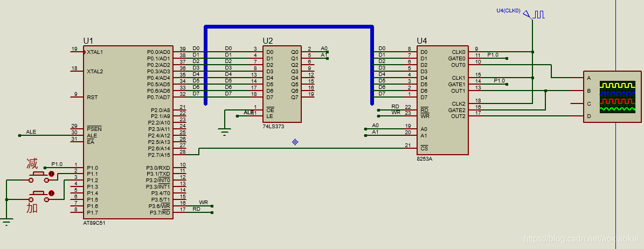Screen dimensions: 644x249
Task: Click the U1 reference label
Action: pyautogui.click(x=88, y=40)
